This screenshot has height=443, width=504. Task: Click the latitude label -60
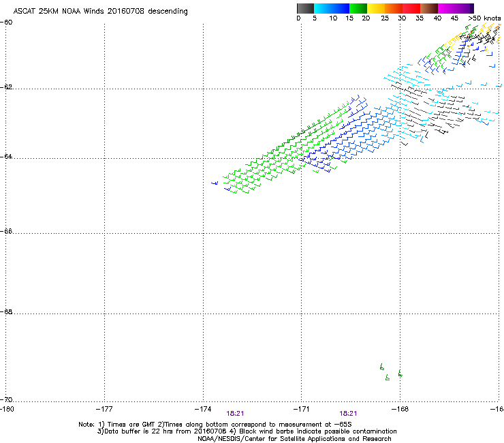6,22
